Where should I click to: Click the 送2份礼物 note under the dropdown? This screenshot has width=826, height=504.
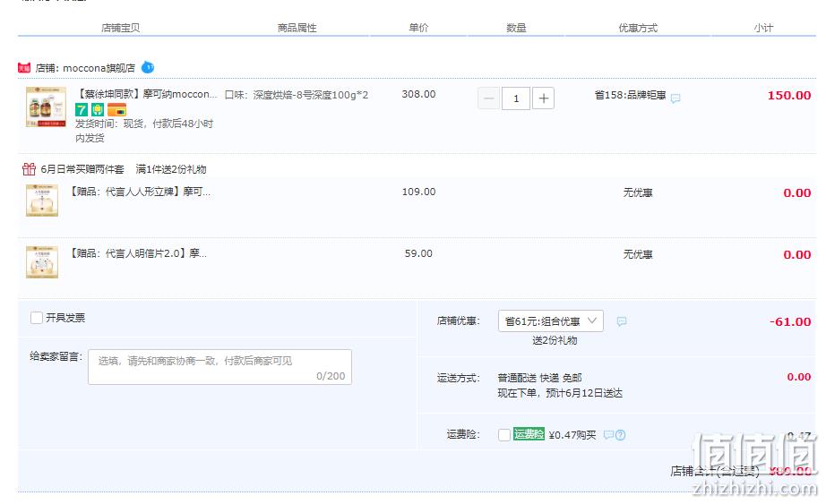coord(555,340)
